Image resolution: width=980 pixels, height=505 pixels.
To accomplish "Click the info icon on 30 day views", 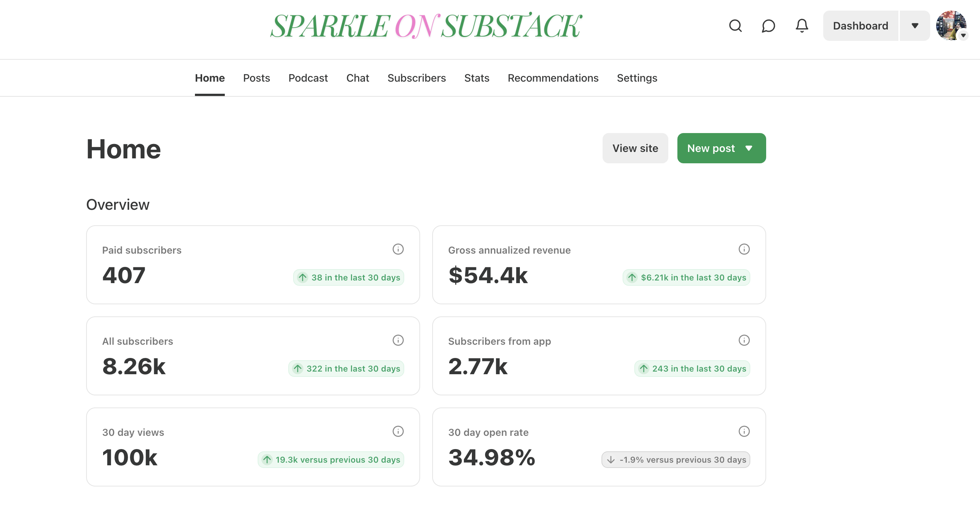I will pyautogui.click(x=398, y=431).
